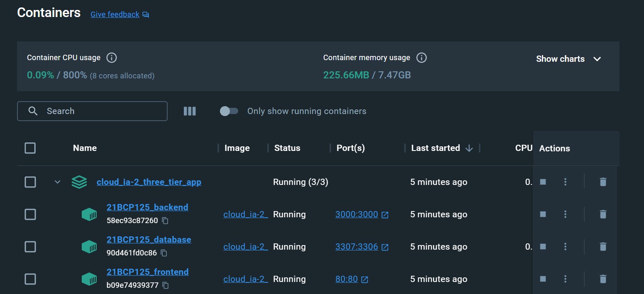Open the column visibility options icon
The image size is (644, 294).
(190, 111)
